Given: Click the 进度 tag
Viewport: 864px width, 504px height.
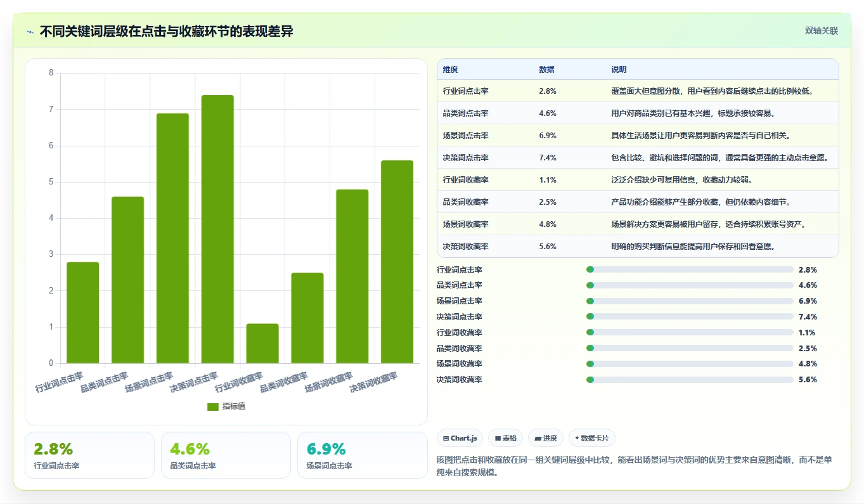Looking at the screenshot, I should (x=546, y=438).
